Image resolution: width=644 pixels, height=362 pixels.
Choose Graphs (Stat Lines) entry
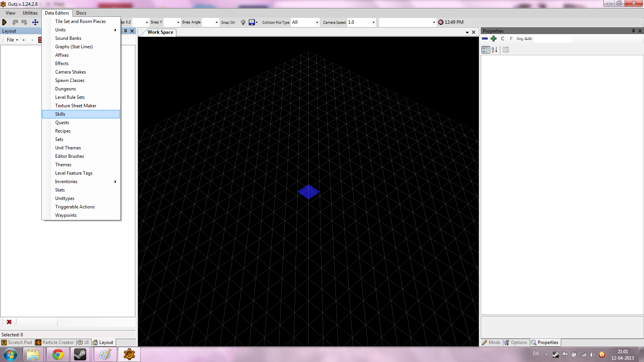[81, 47]
